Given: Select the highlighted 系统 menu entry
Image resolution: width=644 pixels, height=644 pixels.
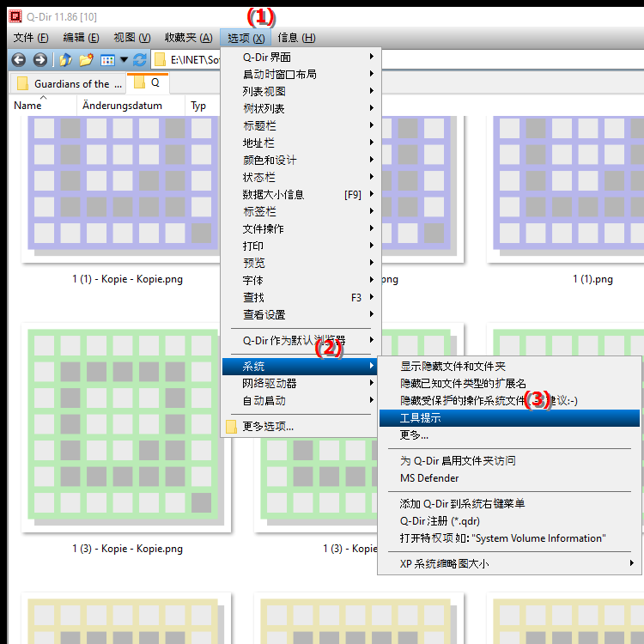Looking at the screenshot, I should pyautogui.click(x=301, y=366).
